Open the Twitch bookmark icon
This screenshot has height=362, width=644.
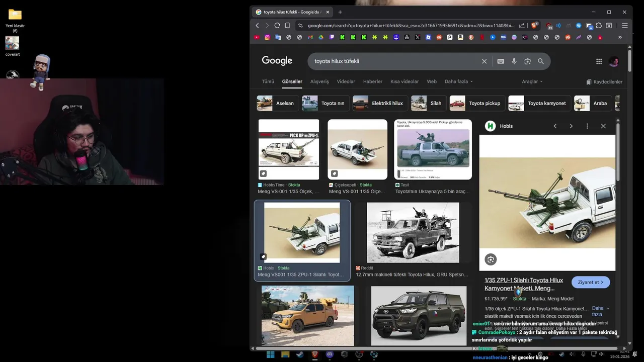coord(332,37)
